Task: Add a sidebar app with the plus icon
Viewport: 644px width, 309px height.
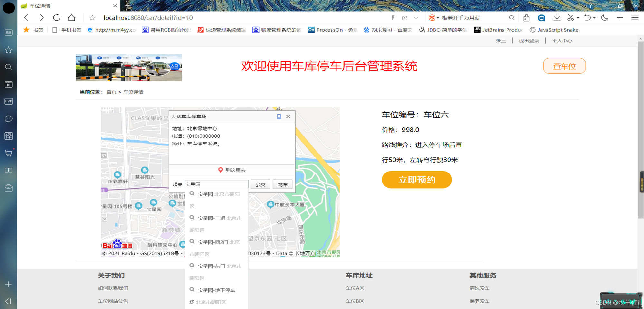Action: point(9,284)
